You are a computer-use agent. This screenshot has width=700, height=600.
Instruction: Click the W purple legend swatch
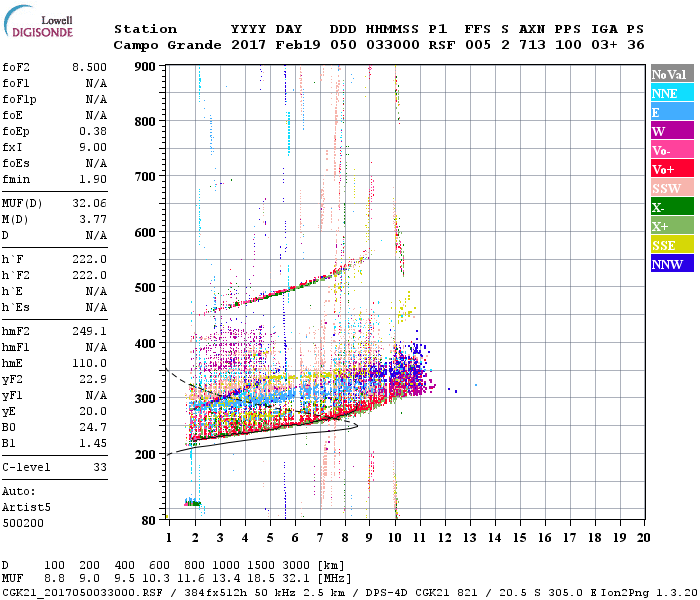pyautogui.click(x=672, y=131)
